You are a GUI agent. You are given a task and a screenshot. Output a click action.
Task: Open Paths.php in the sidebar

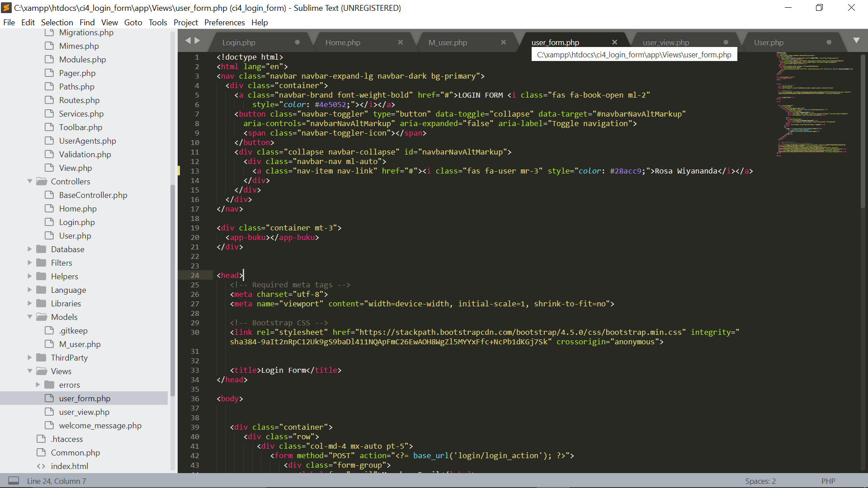76,87
